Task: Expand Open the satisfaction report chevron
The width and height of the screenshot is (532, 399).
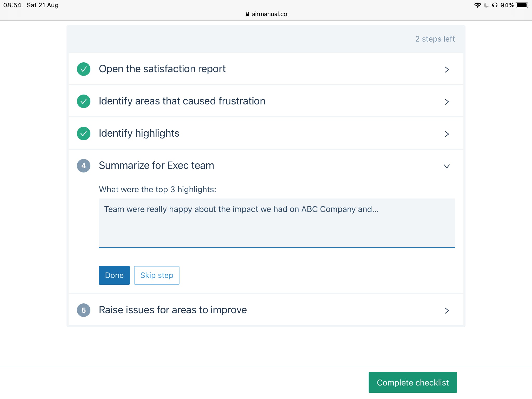Action: pos(447,70)
